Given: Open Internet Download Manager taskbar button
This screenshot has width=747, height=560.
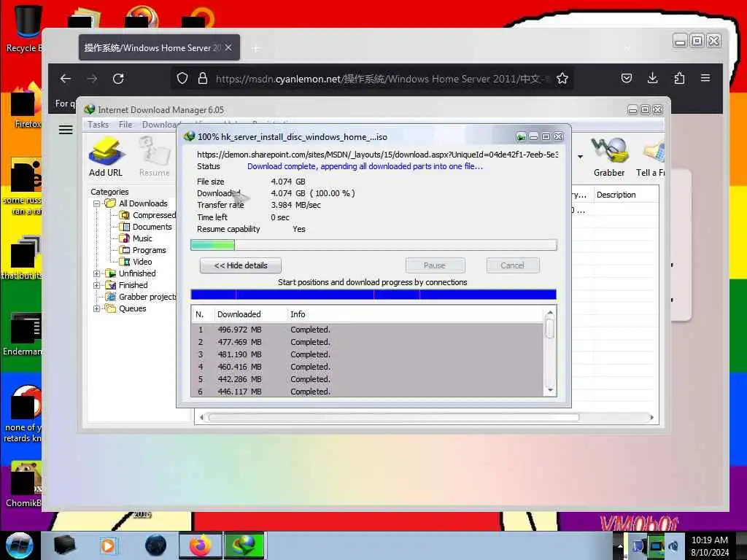Looking at the screenshot, I should click(x=244, y=545).
